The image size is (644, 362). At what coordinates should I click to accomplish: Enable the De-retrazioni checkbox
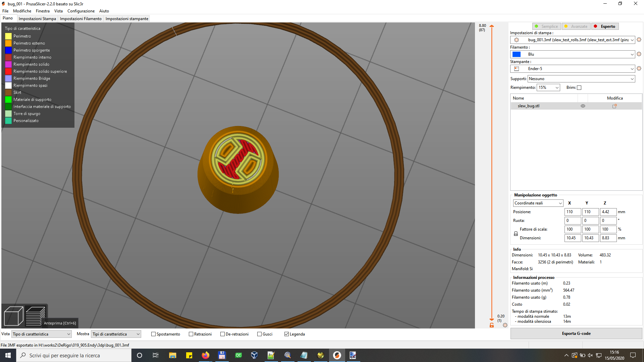(222, 334)
